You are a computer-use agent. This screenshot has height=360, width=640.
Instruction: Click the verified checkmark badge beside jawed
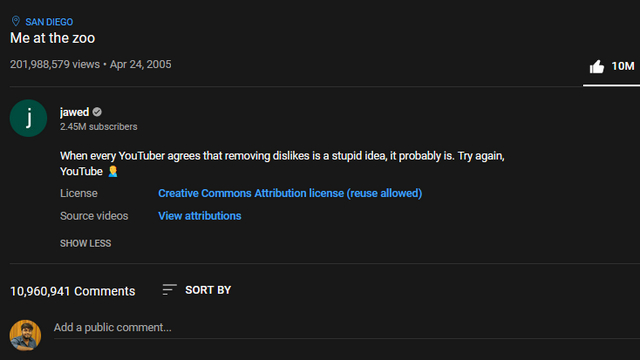point(97,112)
